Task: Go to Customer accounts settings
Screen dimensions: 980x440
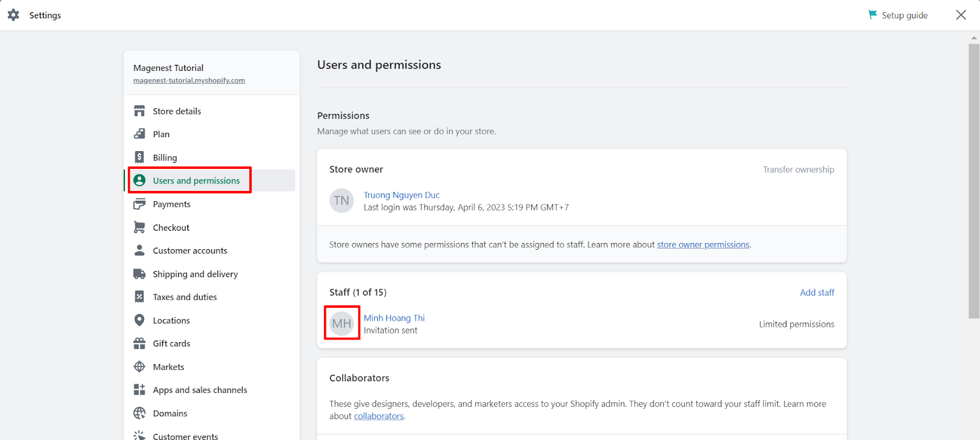Action: tap(190, 250)
